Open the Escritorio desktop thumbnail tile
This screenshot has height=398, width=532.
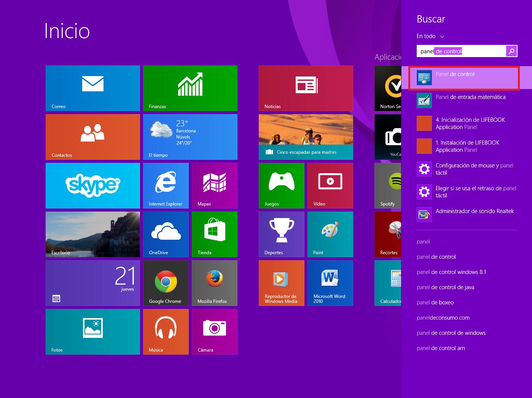(92, 234)
